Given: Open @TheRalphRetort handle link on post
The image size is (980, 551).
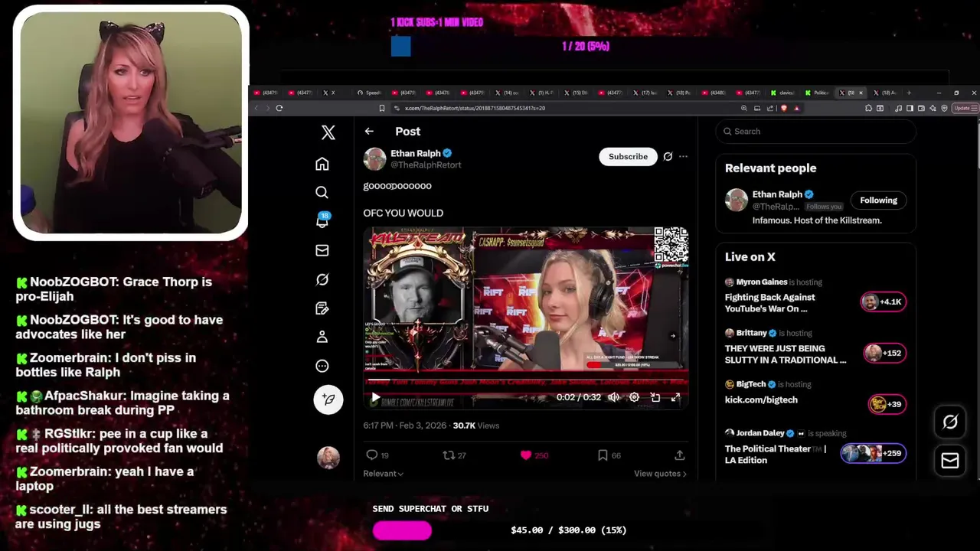Looking at the screenshot, I should (x=426, y=165).
